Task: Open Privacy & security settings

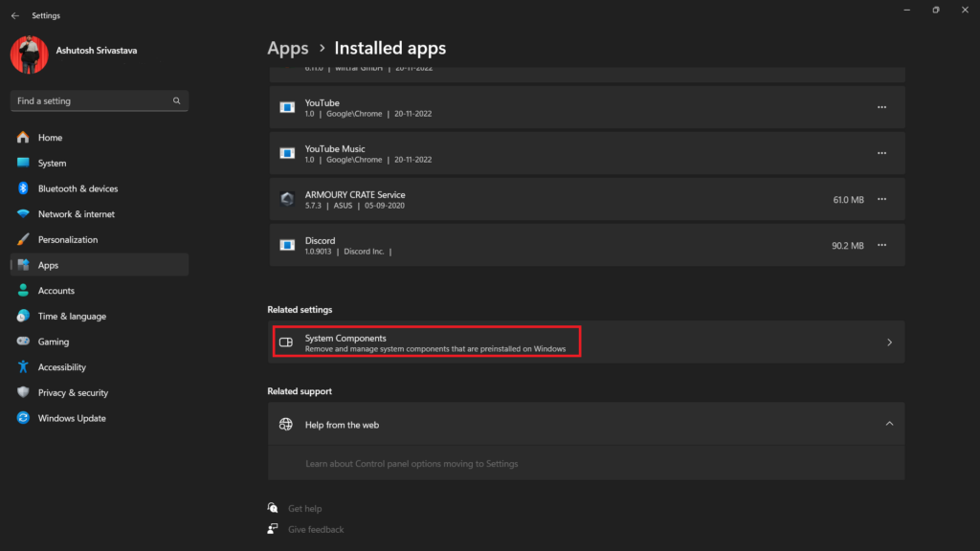Action: pyautogui.click(x=73, y=393)
